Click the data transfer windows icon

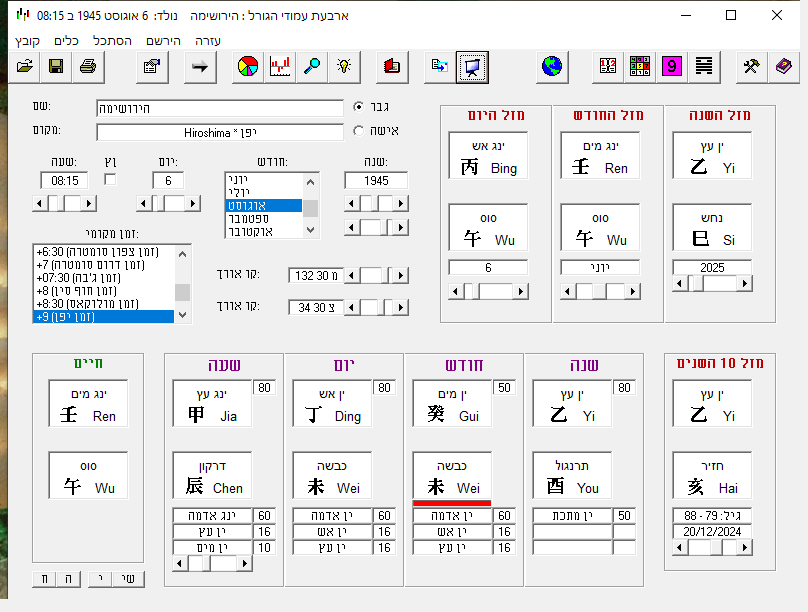click(x=440, y=66)
